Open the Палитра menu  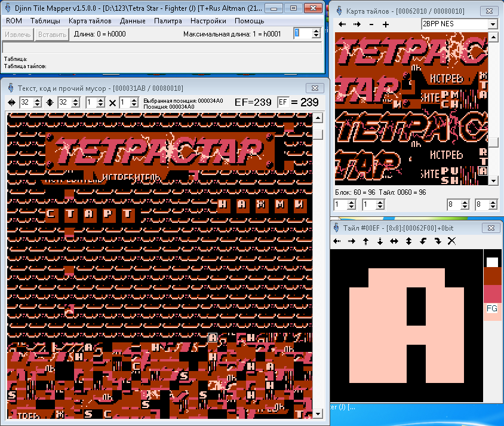point(168,21)
